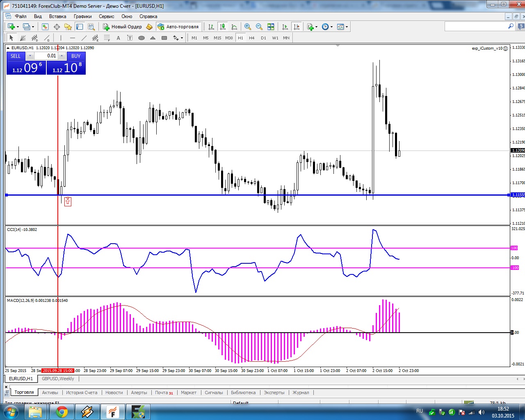This screenshot has height=420, width=525.
Task: Toggle chart shift icon
Action: point(297,27)
